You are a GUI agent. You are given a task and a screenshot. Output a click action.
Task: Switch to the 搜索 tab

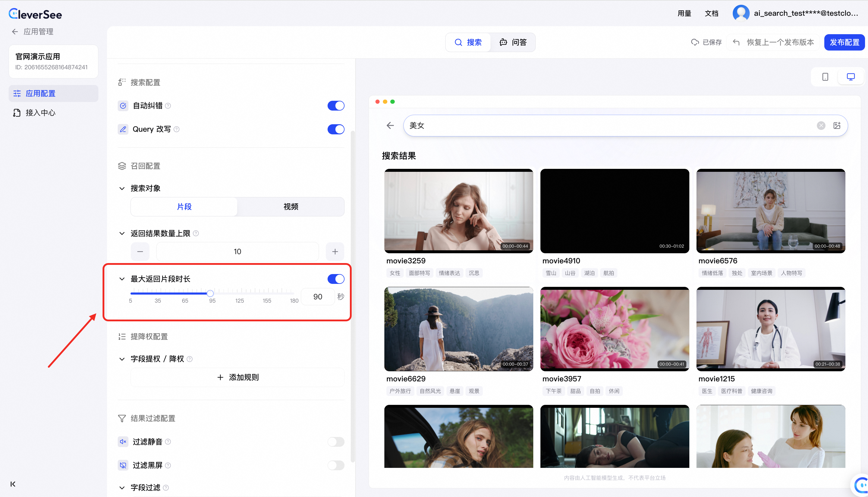[468, 42]
